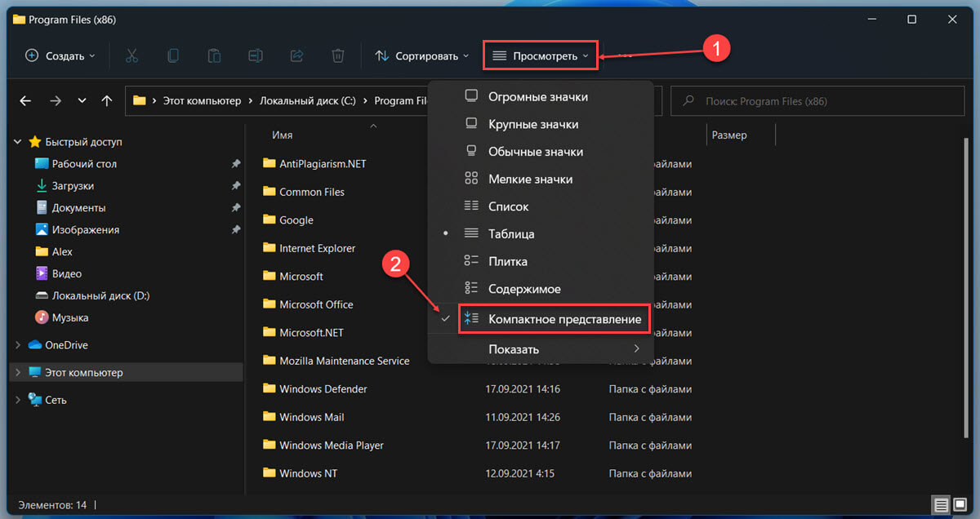Sort by Имя column header
The image size is (980, 519).
click(x=283, y=135)
